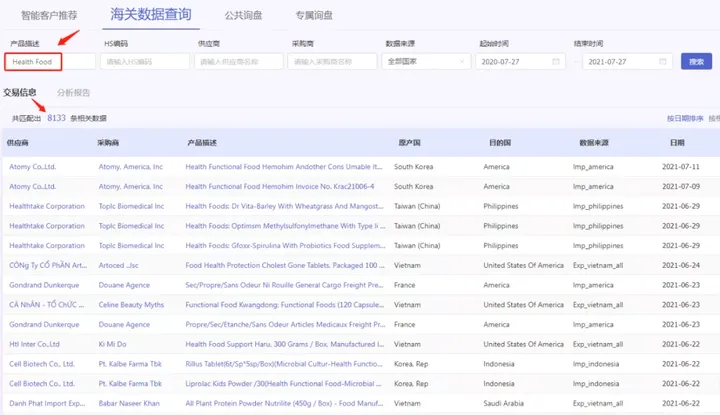This screenshot has width=720, height=415.
Task: Switch to the 分析报告 sub-tab
Action: tap(73, 92)
